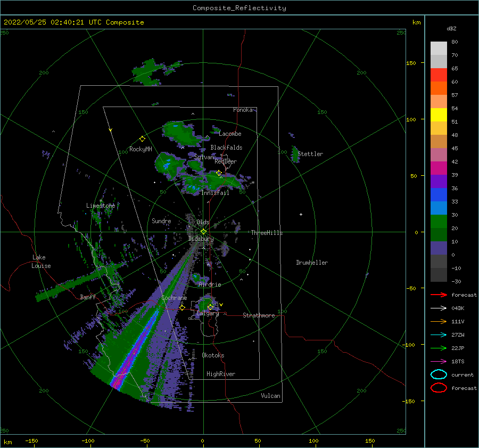The width and height of the screenshot is (479, 448).
Task: Click the yellow diamond radar site at center
Action: [203, 232]
